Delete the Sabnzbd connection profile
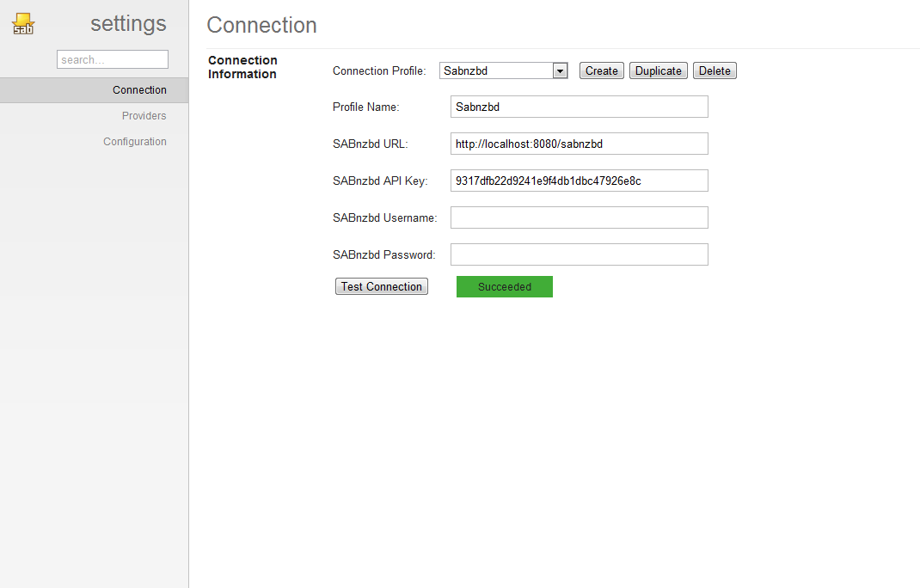This screenshot has width=920, height=588. (x=715, y=70)
